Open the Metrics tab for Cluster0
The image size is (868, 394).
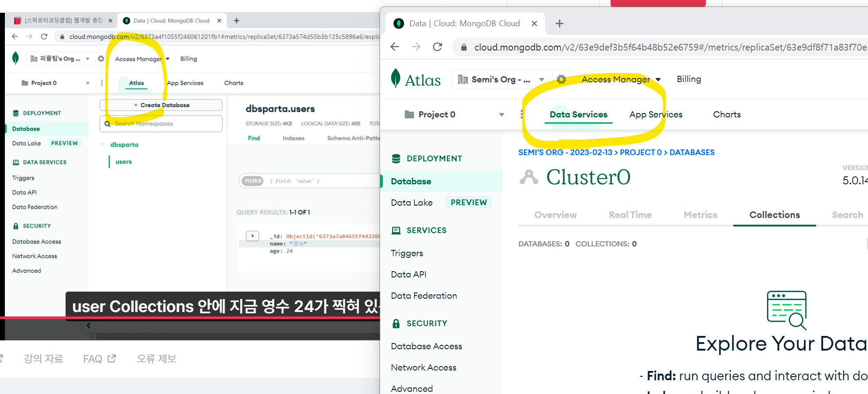700,215
